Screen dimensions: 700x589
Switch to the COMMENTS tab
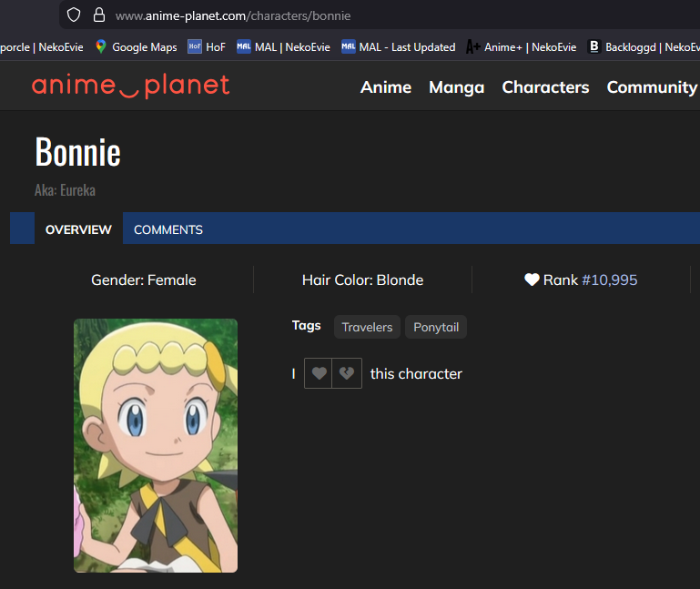click(x=168, y=229)
